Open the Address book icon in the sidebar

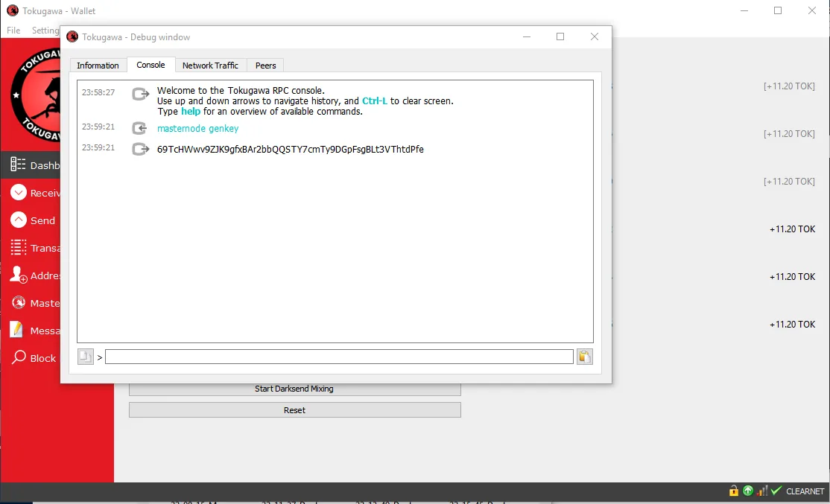(19, 275)
